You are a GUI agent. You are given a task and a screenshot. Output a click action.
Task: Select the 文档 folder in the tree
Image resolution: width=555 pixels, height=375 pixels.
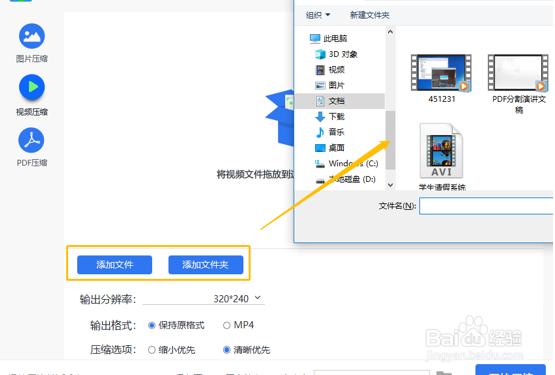pos(340,101)
